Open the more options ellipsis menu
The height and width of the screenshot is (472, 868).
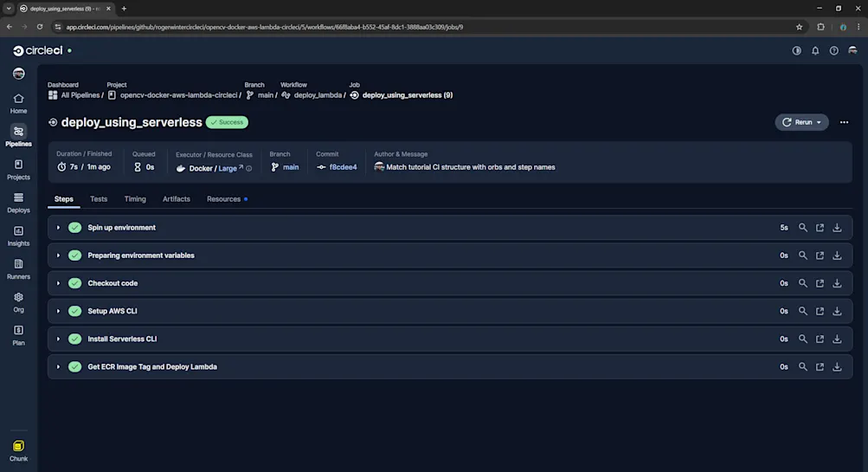844,122
